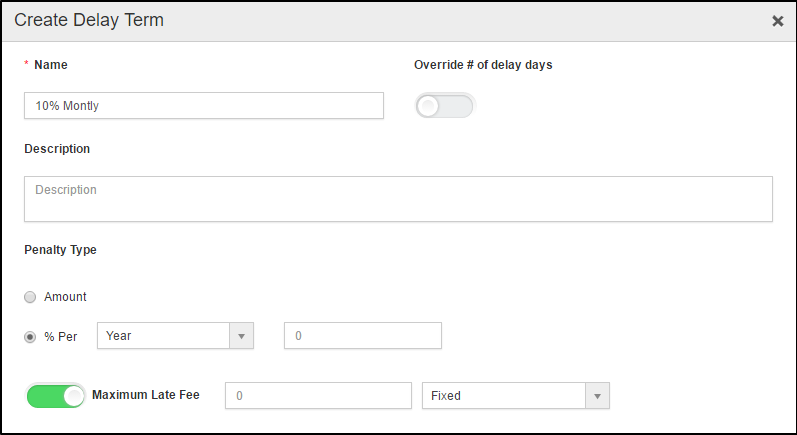Select the % Per radio button
797x435 pixels.
[x=30, y=336]
